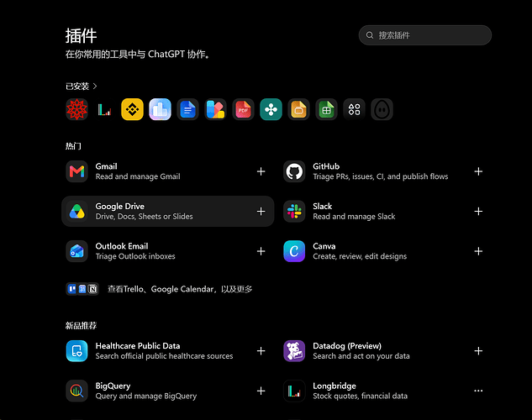Image resolution: width=532 pixels, height=420 pixels.
Task: Add the Outlook Email plugin
Action: click(261, 251)
